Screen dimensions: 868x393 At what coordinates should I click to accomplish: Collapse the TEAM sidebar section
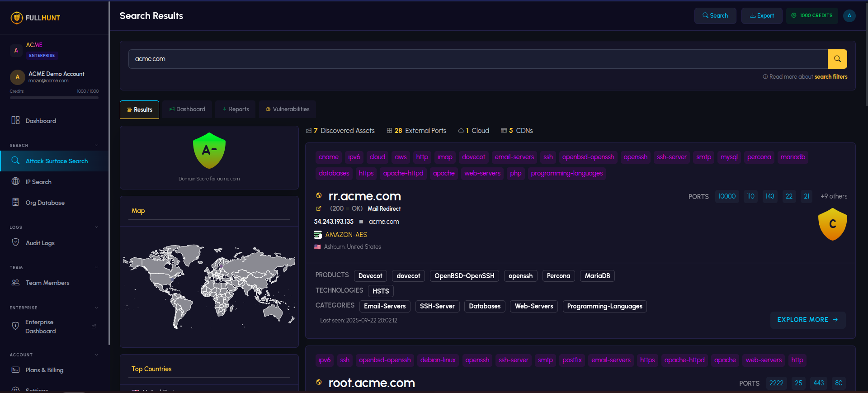tap(96, 267)
